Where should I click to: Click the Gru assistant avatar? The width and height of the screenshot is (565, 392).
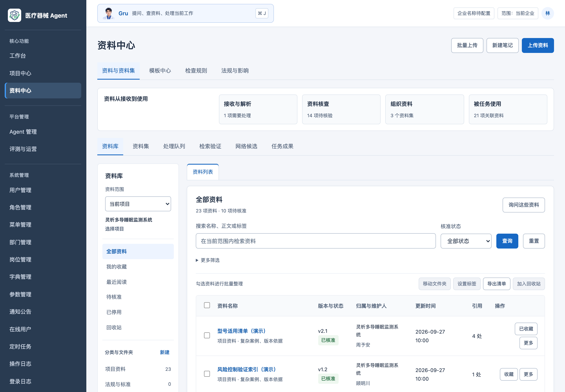point(108,13)
